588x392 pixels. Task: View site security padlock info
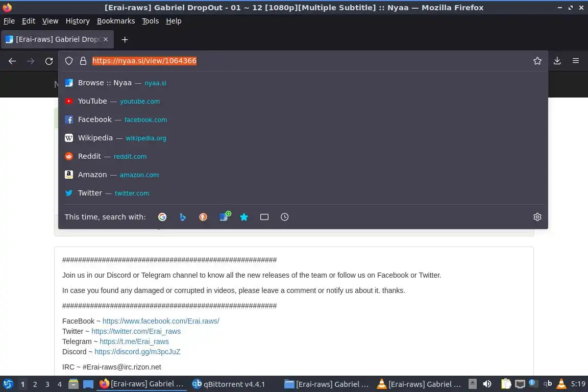pos(83,61)
